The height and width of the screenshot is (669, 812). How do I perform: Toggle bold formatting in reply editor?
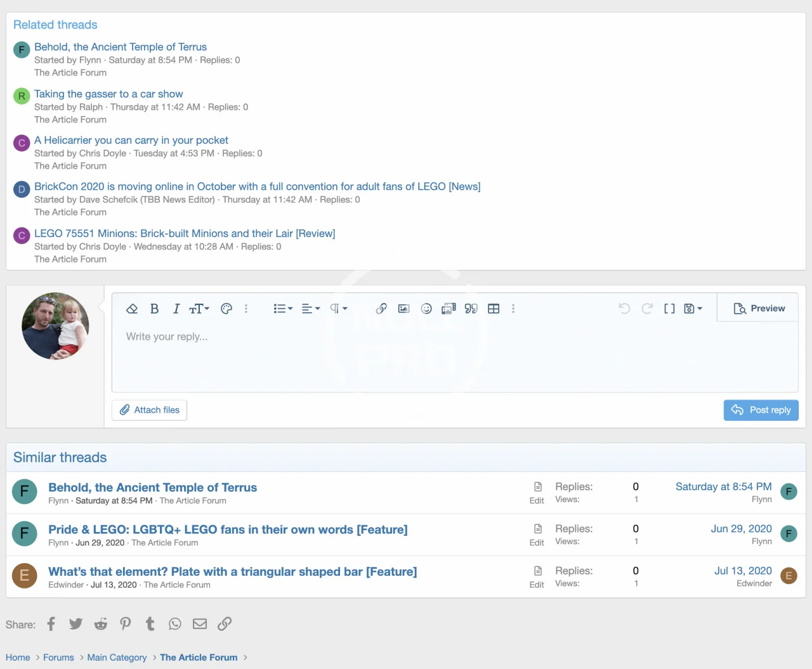(154, 309)
